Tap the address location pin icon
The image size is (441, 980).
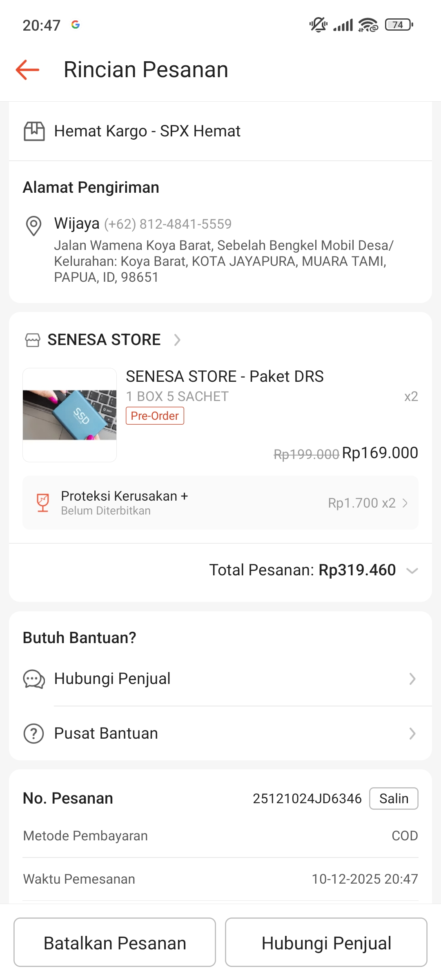click(x=33, y=225)
